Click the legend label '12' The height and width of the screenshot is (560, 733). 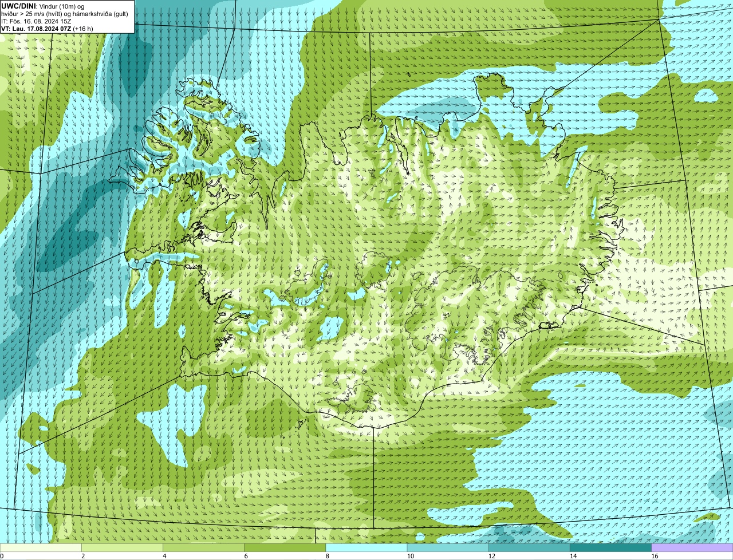pos(491,556)
